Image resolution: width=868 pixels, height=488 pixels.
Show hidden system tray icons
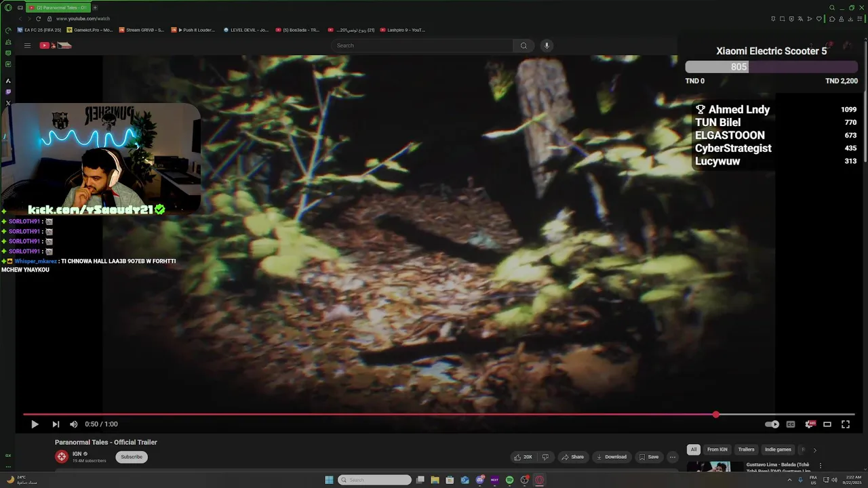click(789, 480)
